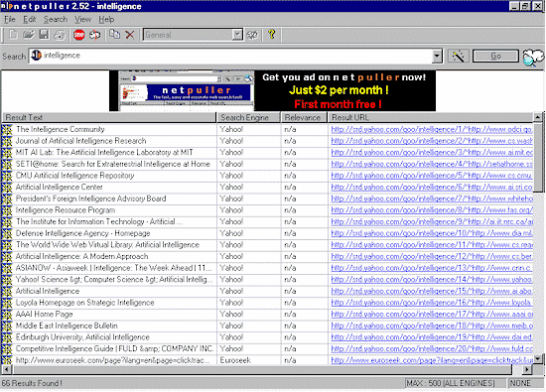Select 'Artificial Intelligence Center' result row
Viewport: 546px width, 392px height.
pos(59,188)
